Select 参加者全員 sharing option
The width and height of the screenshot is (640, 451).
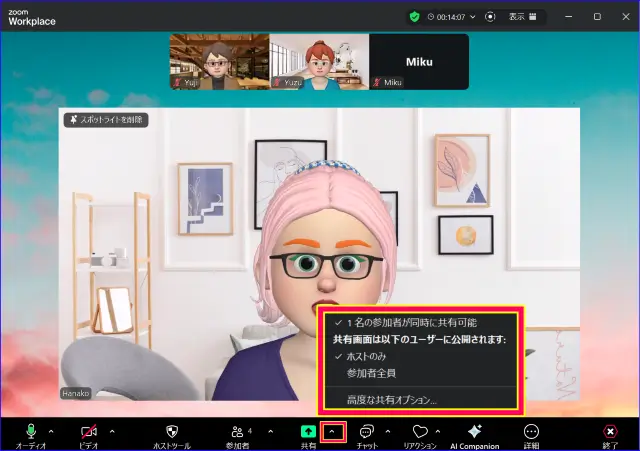tap(420, 373)
